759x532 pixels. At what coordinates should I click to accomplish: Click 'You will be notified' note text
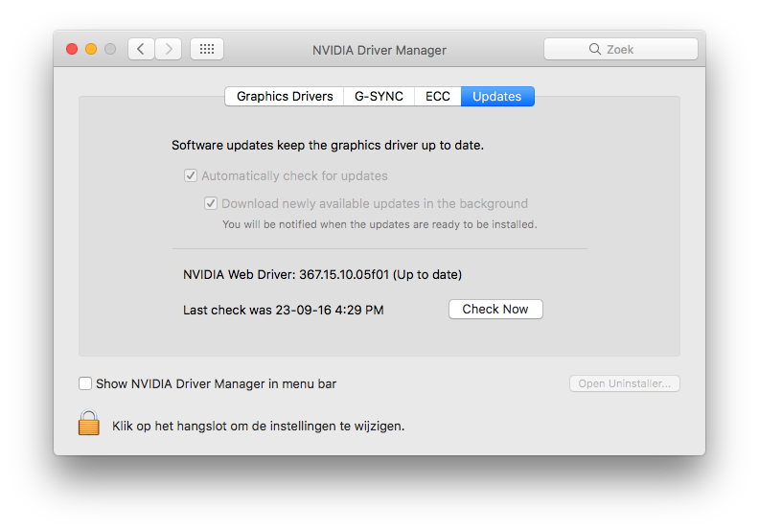coord(379,224)
